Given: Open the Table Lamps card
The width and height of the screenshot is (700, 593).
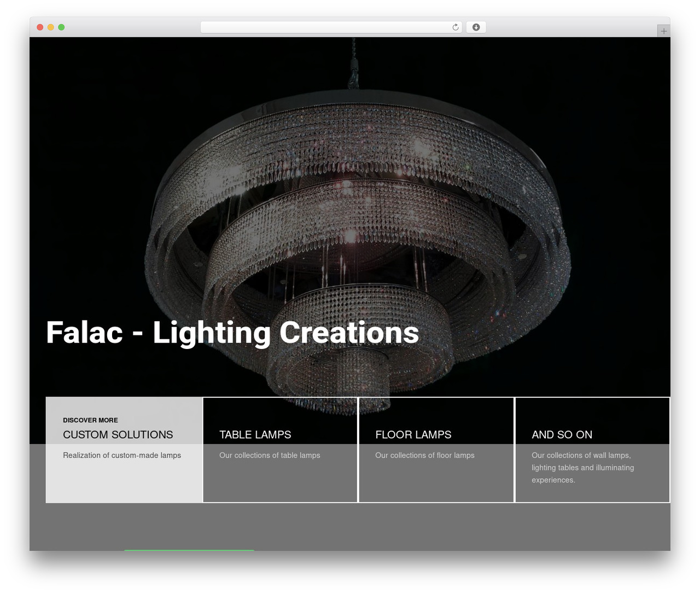Looking at the screenshot, I should click(x=280, y=450).
